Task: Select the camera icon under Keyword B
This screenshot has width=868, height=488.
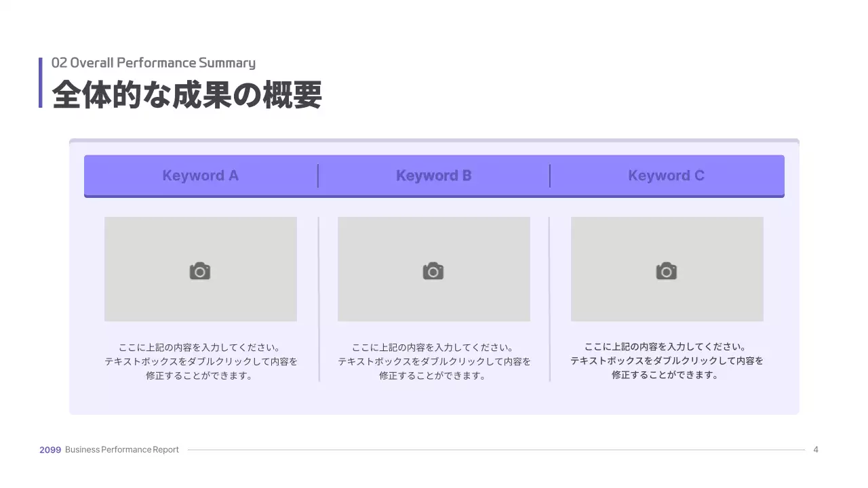Action: pos(433,271)
